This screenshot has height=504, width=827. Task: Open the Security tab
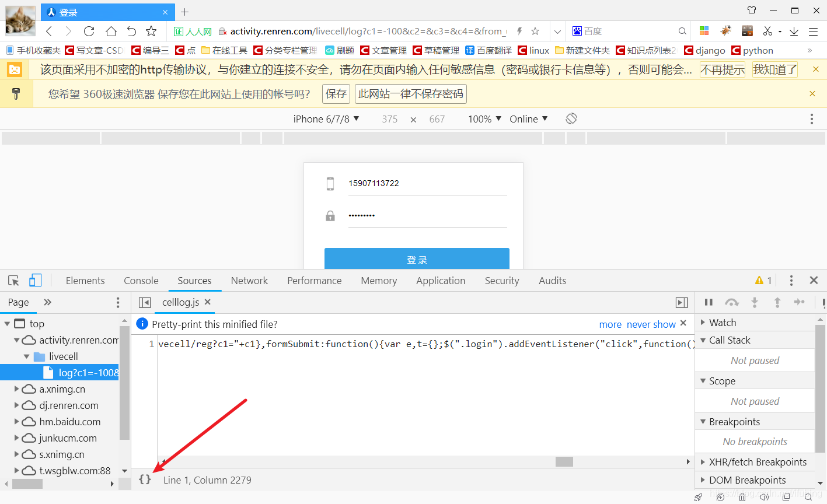coord(502,281)
